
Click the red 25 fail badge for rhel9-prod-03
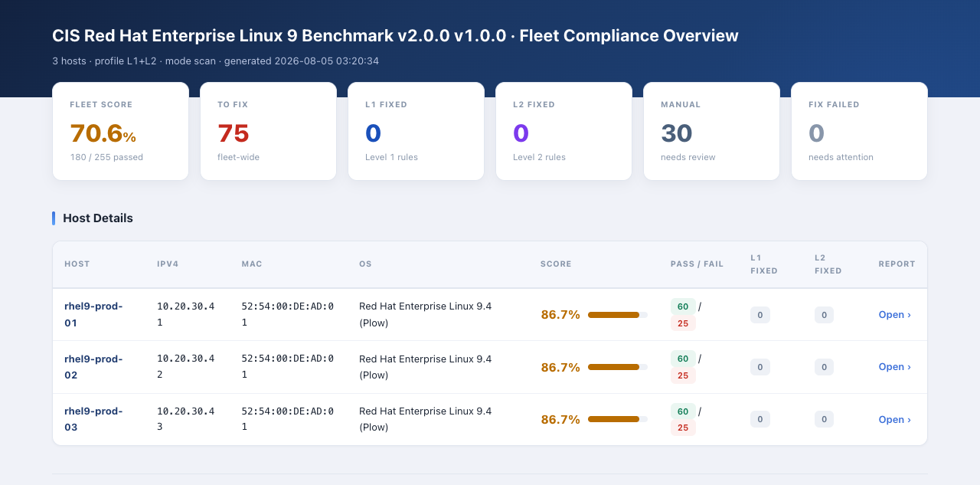click(683, 428)
